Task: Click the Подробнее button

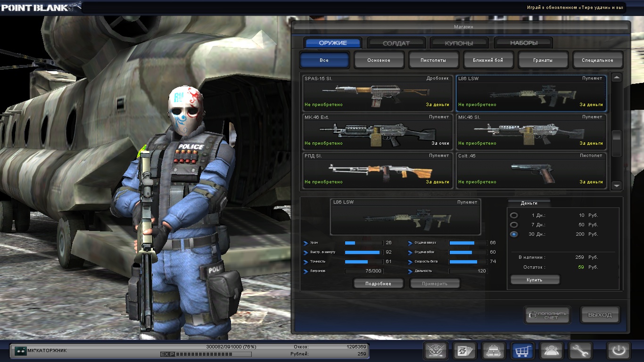Action: tap(379, 284)
